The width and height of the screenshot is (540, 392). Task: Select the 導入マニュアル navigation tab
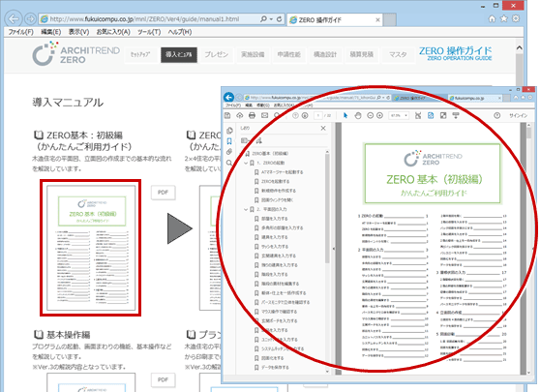point(179,54)
